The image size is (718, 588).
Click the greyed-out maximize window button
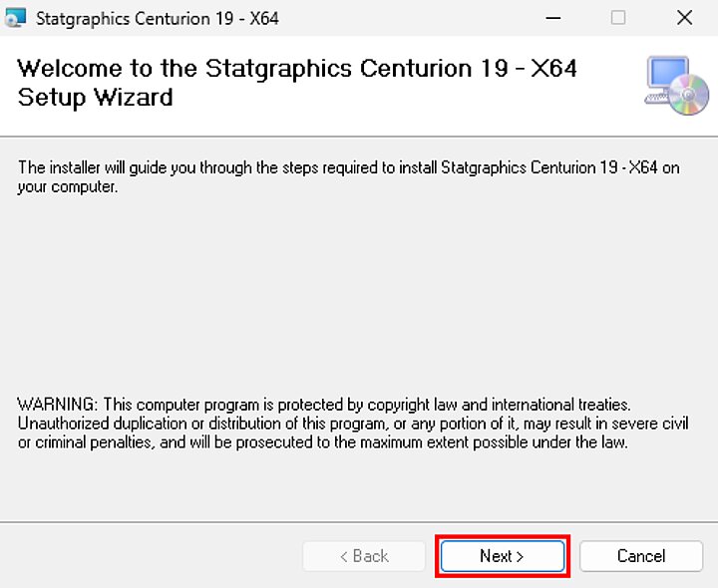point(618,18)
